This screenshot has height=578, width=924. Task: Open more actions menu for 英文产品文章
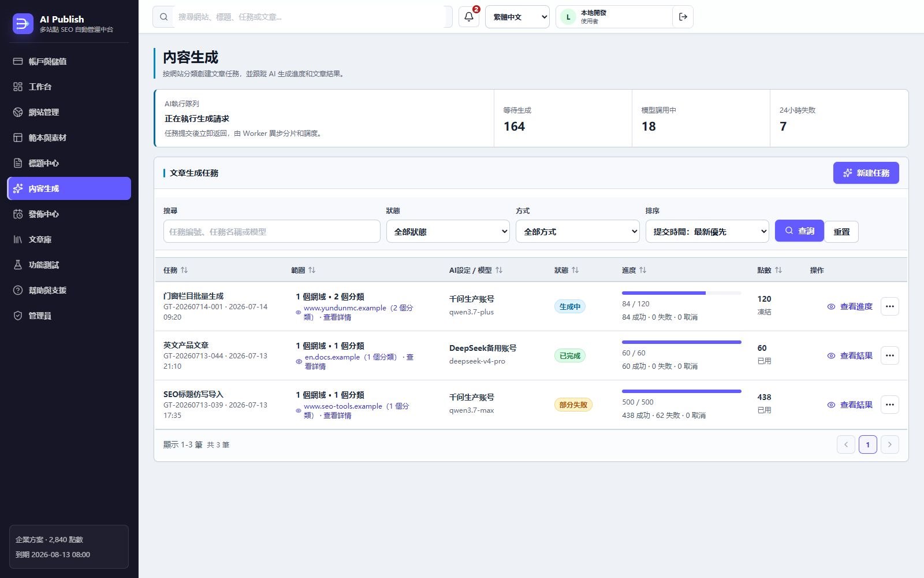[x=890, y=355]
